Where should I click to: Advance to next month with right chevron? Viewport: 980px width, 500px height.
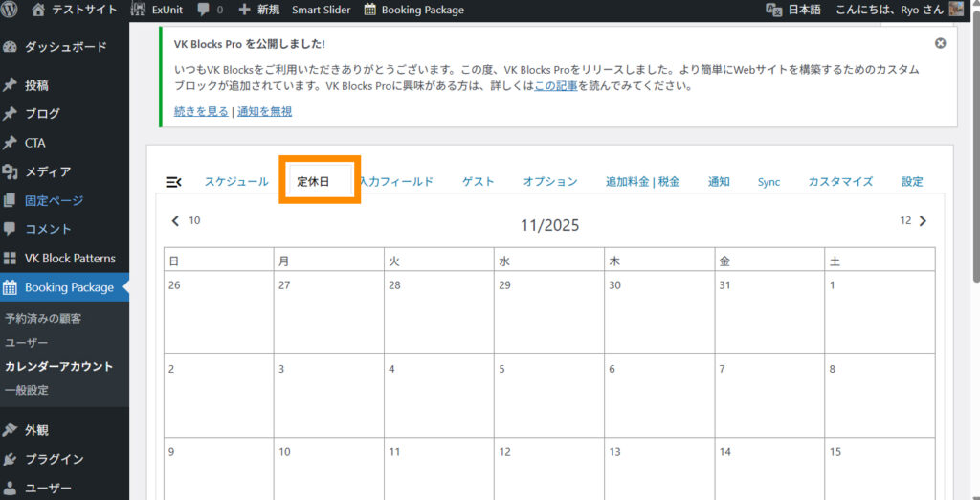[x=923, y=221]
